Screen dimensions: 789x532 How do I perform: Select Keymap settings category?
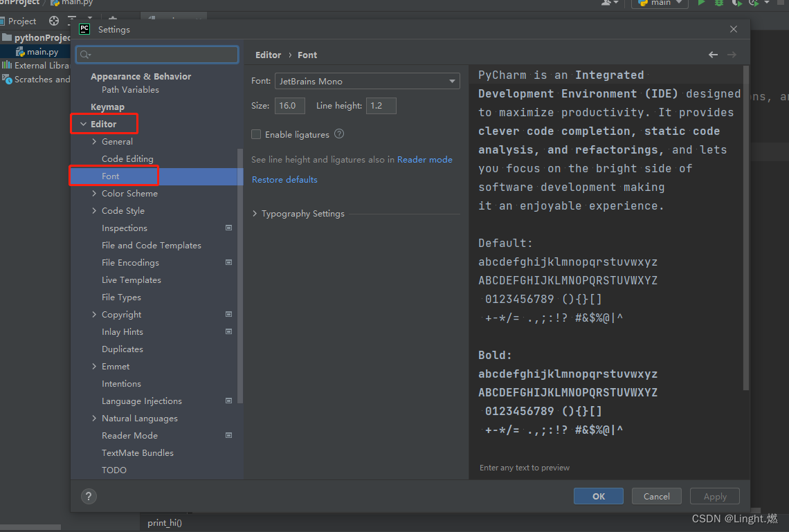[107, 107]
